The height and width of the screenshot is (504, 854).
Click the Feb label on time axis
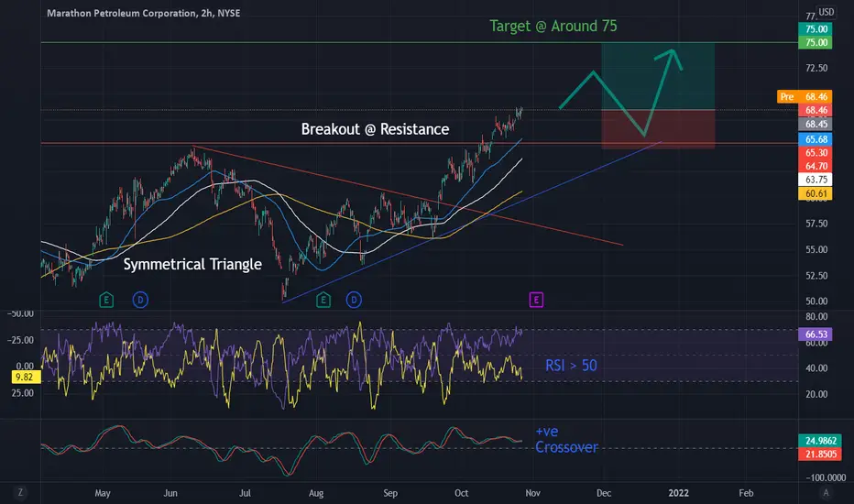[746, 493]
